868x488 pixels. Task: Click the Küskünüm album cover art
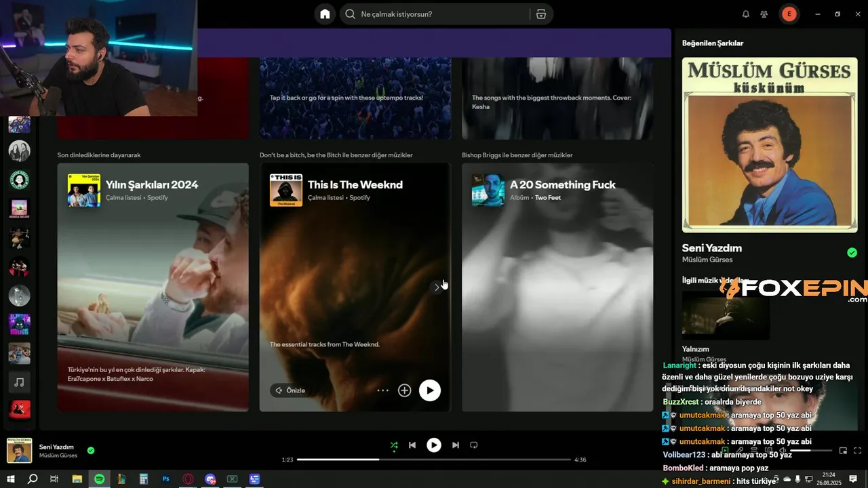pos(770,145)
